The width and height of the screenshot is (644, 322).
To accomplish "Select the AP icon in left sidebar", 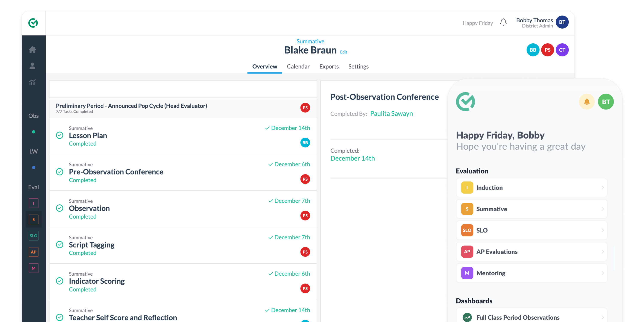I will [x=33, y=252].
